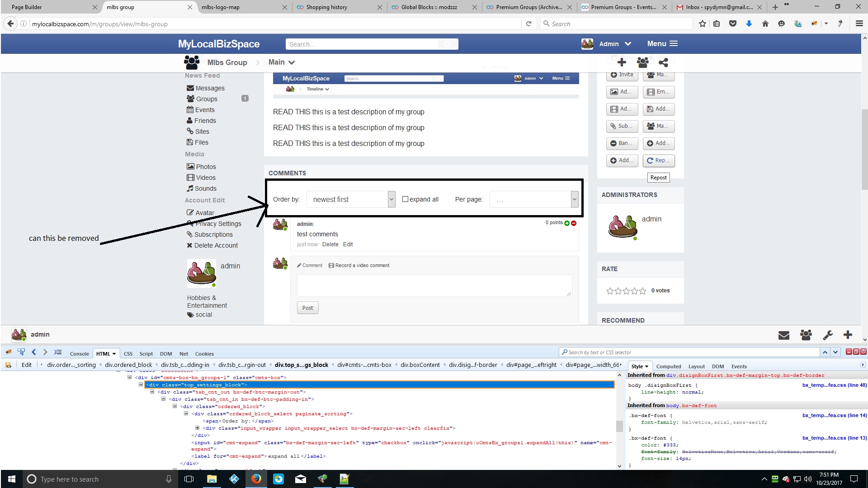Collapse the top_settings_block div node

point(141,385)
